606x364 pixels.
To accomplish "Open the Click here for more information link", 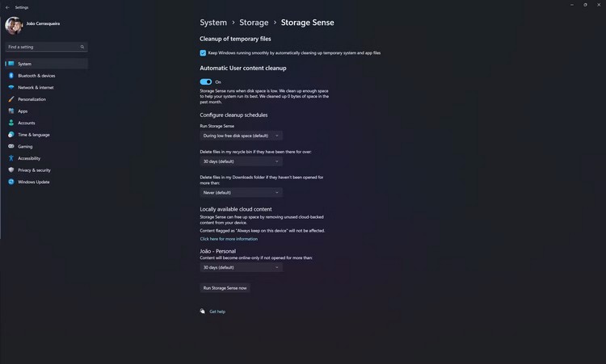I will (x=229, y=239).
